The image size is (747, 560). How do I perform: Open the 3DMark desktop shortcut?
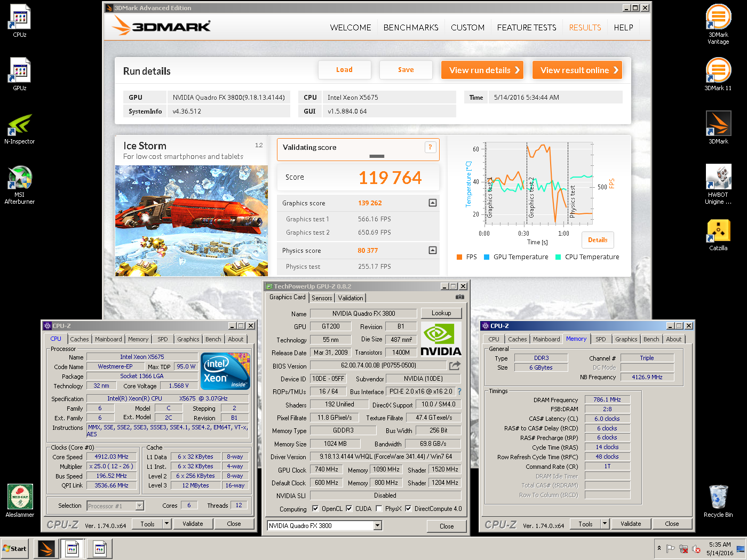point(718,127)
